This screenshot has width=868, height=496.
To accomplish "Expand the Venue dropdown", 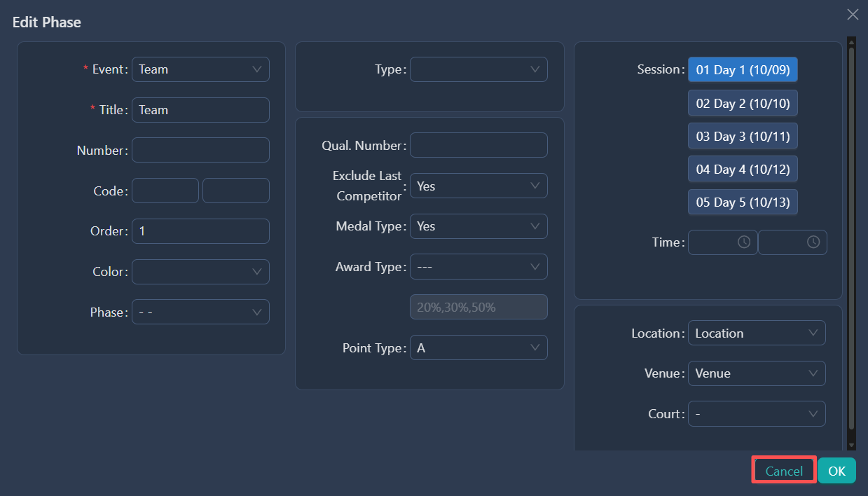I will pyautogui.click(x=757, y=373).
